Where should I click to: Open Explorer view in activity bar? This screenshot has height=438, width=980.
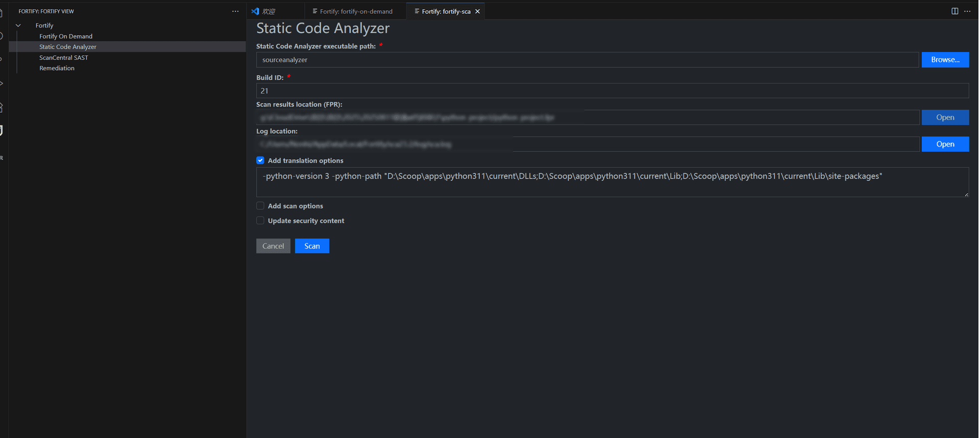tap(2, 13)
